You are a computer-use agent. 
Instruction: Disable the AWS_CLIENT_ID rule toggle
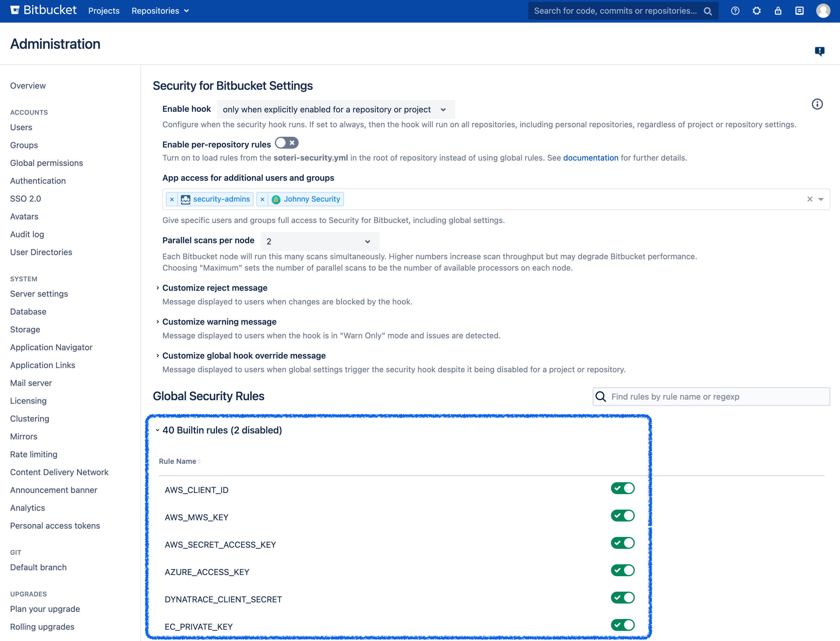click(623, 488)
